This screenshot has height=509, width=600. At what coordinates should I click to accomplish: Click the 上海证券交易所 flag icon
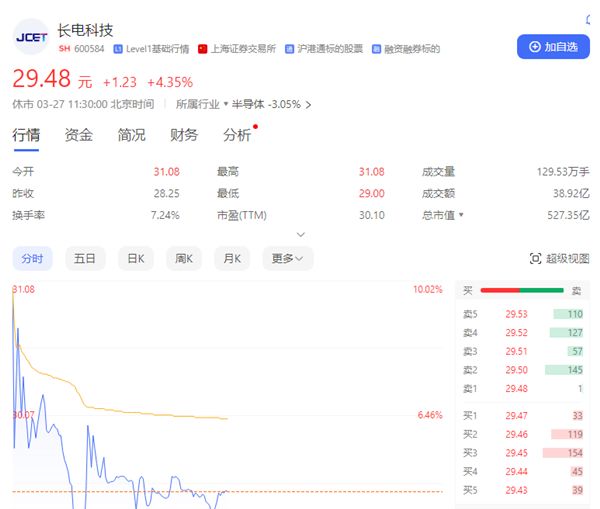click(x=202, y=49)
